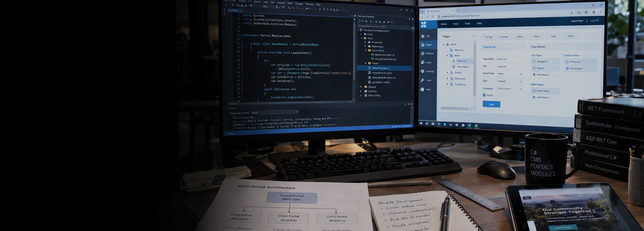Bookmark the page with the star icon
644x231 pixels.
click(x=572, y=13)
